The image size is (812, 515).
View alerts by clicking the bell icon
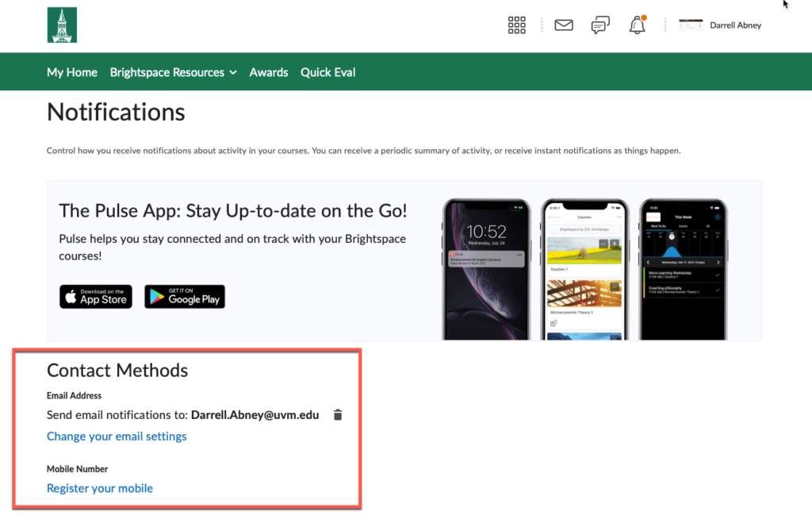[637, 27]
